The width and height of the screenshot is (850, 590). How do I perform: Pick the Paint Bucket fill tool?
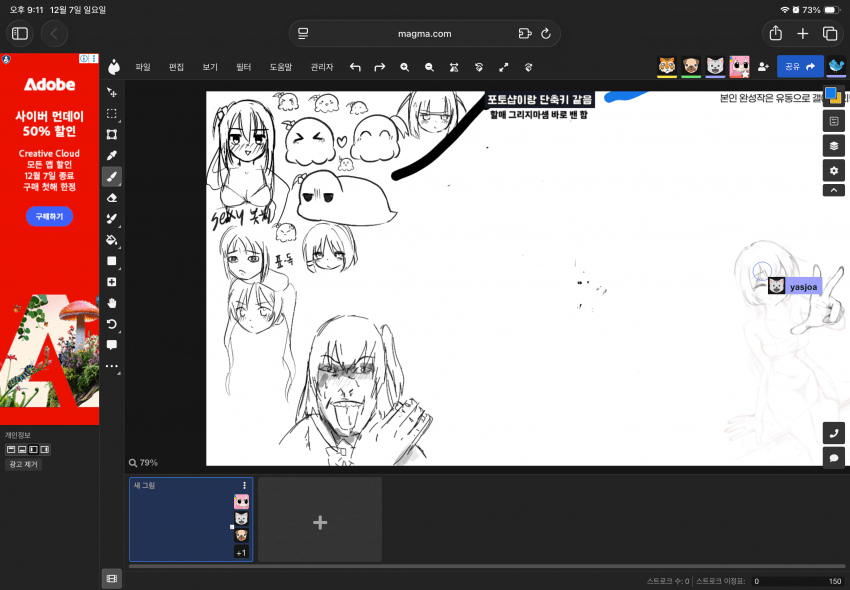click(x=112, y=240)
